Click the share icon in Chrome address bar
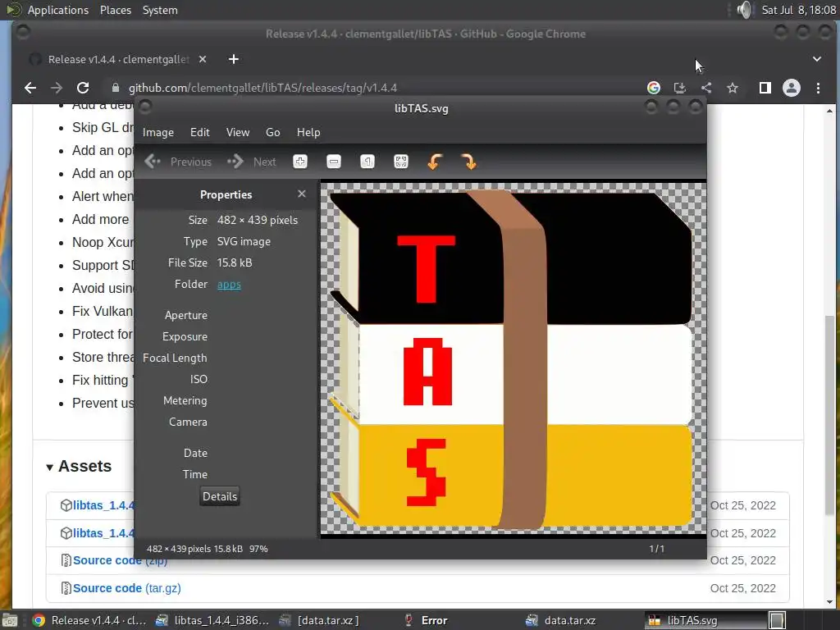Image resolution: width=840 pixels, height=630 pixels. tap(706, 88)
